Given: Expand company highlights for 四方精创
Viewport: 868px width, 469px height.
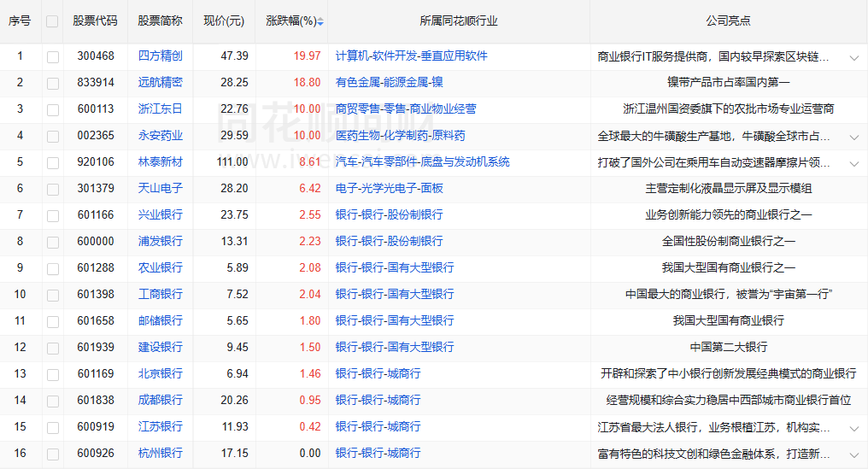Looking at the screenshot, I should coord(853,57).
